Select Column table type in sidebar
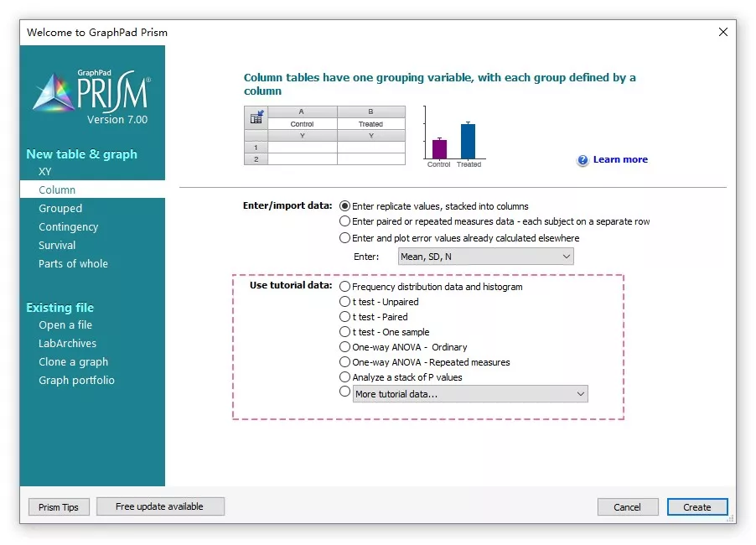The width and height of the screenshot is (756, 545). 92,189
